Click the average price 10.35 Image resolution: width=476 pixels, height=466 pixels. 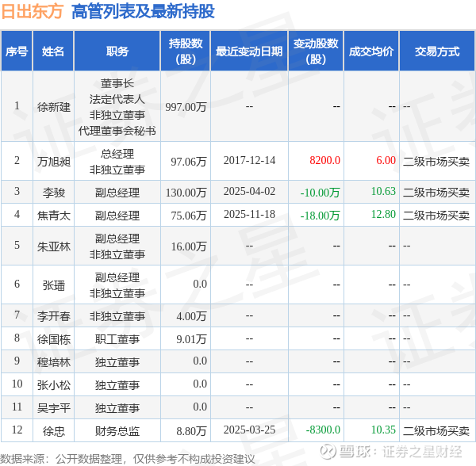[x=383, y=430]
